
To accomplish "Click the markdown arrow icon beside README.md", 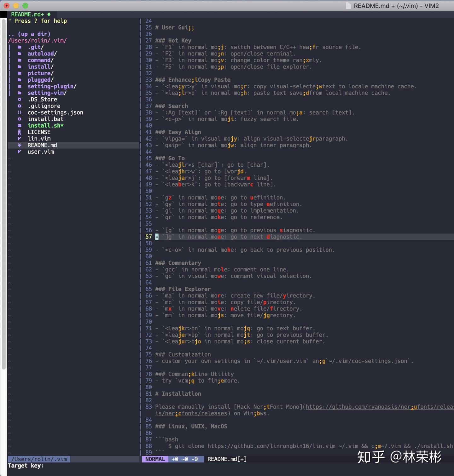I will pos(20,145).
